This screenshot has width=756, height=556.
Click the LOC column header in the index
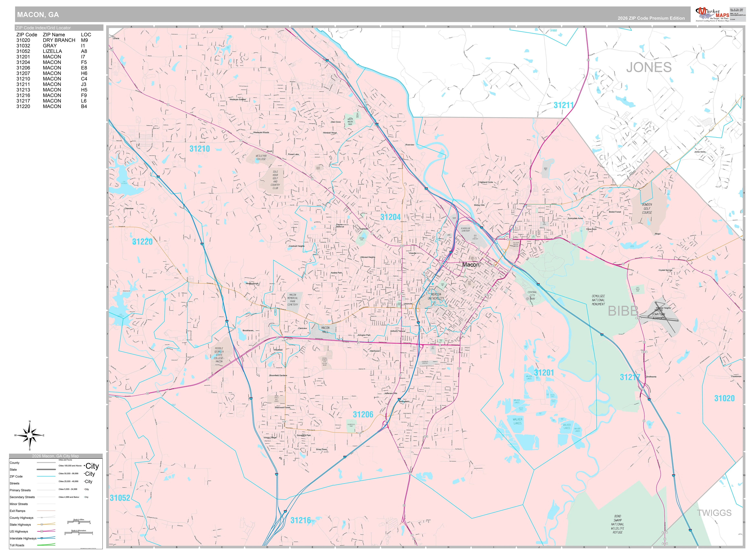[x=86, y=35]
